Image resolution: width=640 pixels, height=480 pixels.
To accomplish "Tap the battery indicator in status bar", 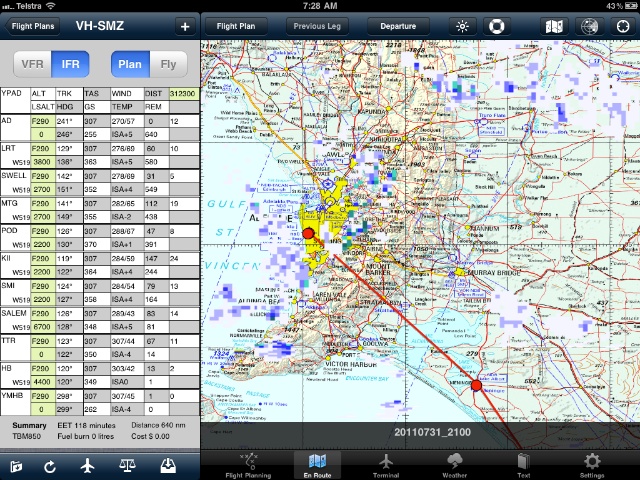I will pyautogui.click(x=631, y=6).
